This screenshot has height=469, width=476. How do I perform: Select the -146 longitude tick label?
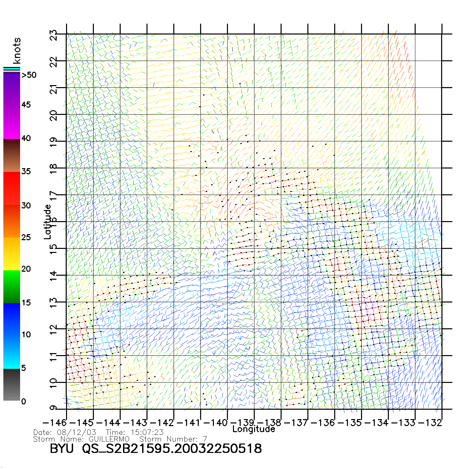pyautogui.click(x=55, y=422)
